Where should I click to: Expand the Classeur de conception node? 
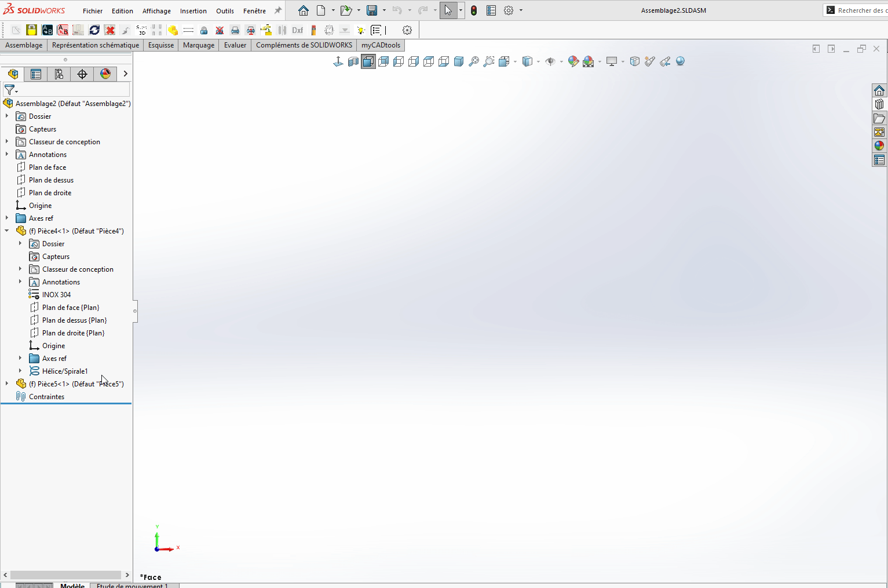7,141
